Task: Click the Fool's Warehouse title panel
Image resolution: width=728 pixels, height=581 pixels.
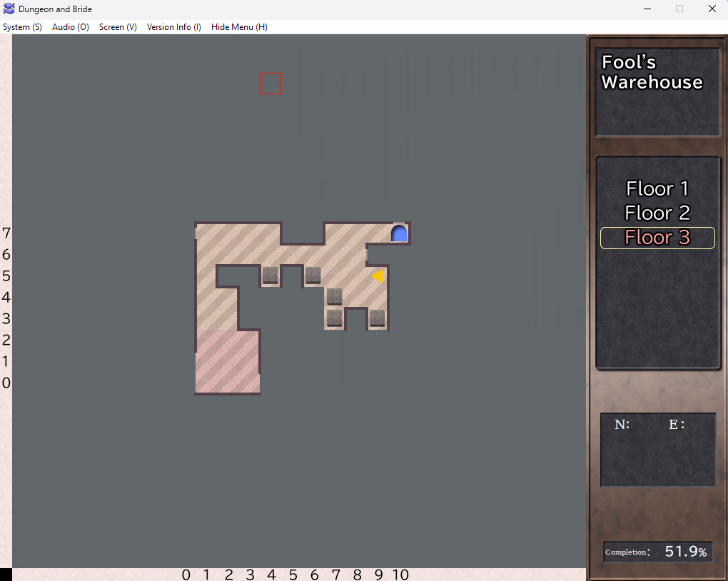Action: click(x=657, y=91)
